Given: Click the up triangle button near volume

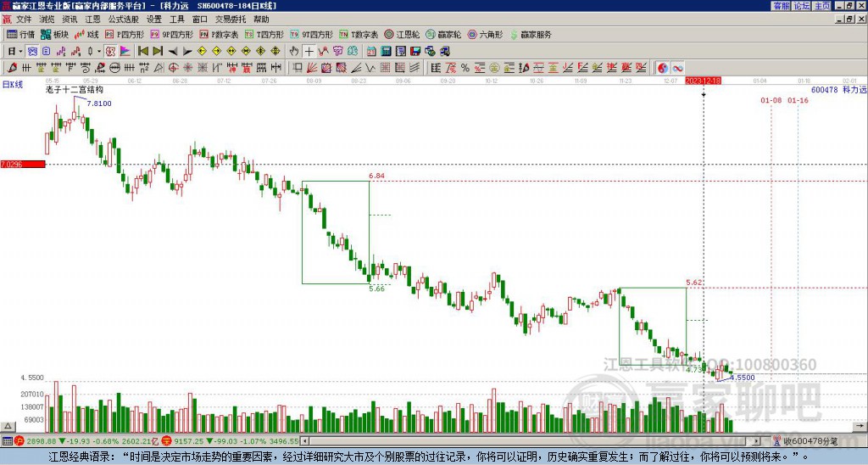Looking at the screenshot, I should tap(8, 426).
